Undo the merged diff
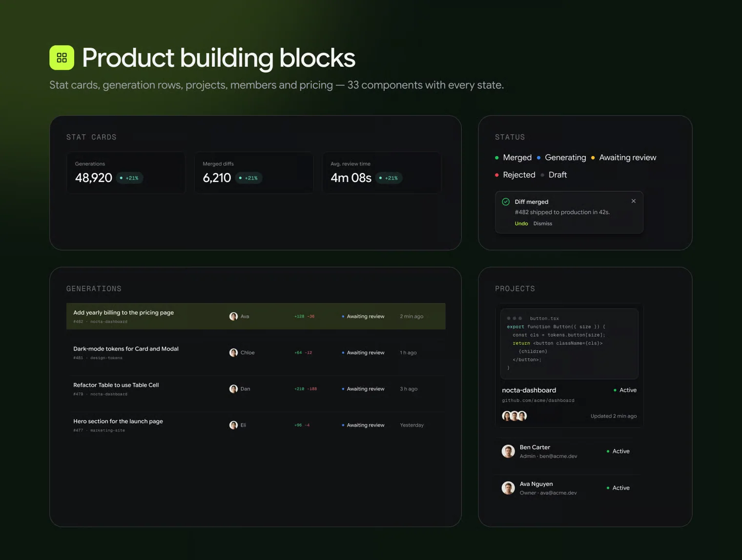Screen dimensions: 742x560 pyautogui.click(x=521, y=223)
